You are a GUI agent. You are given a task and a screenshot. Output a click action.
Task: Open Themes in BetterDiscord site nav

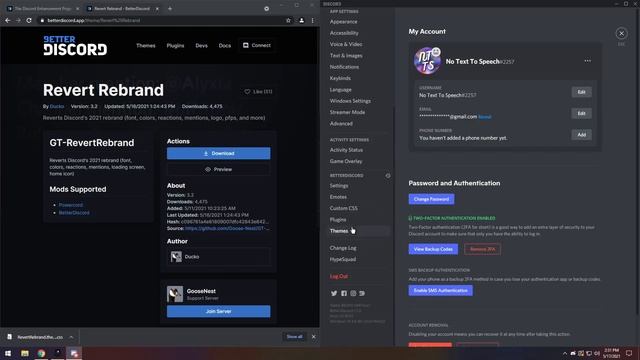point(146,45)
